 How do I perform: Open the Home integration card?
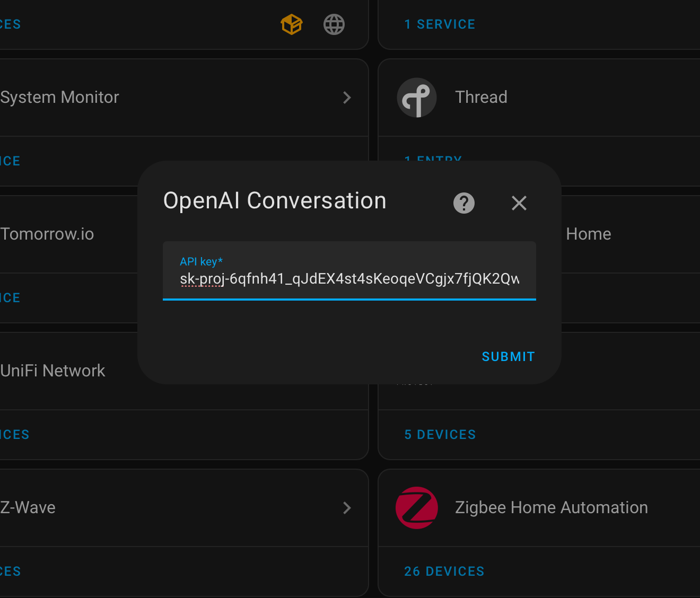tap(588, 234)
